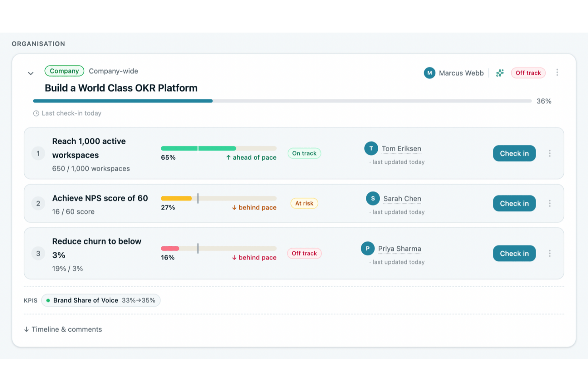Click the 19% / 3% value
588x392 pixels.
[68, 269]
